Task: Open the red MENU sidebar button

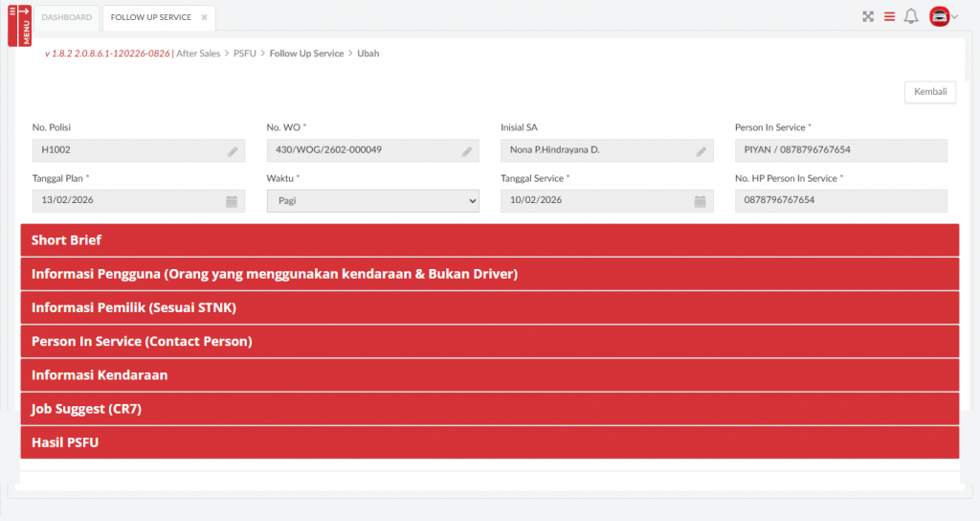Action: [19, 24]
